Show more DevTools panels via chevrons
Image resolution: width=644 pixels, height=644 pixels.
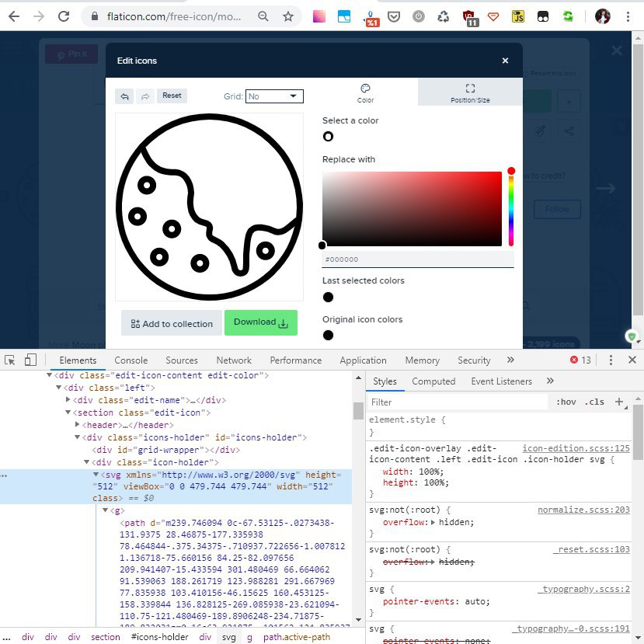click(x=510, y=360)
